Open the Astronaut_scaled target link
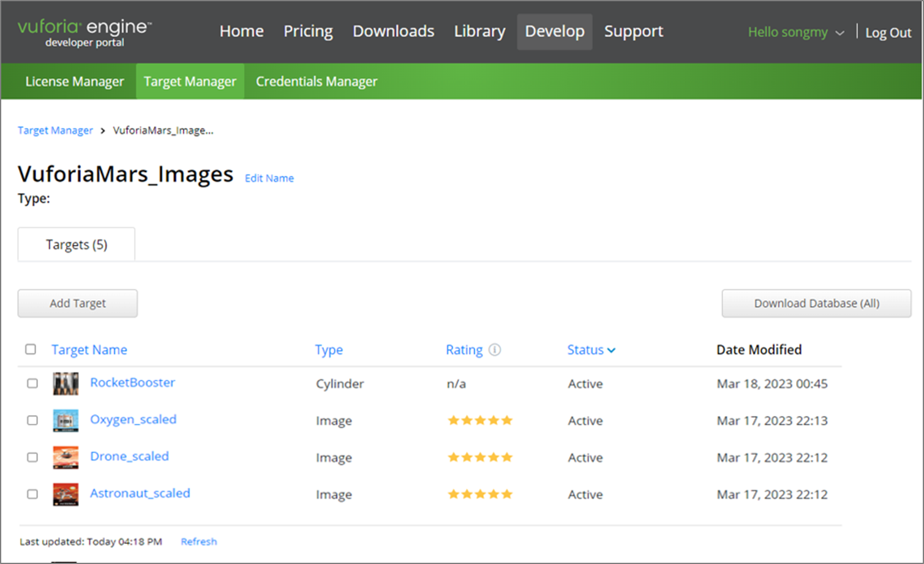The image size is (924, 564). 140,493
